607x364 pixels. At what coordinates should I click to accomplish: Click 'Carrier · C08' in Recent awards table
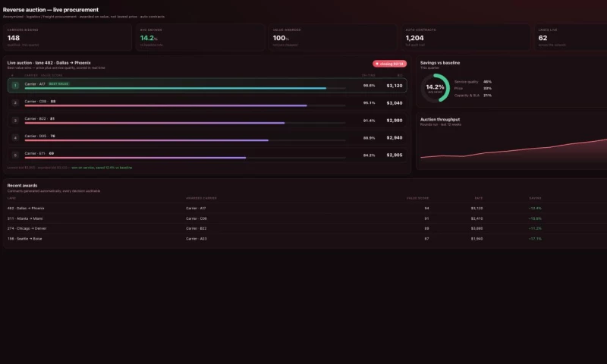pyautogui.click(x=197, y=218)
